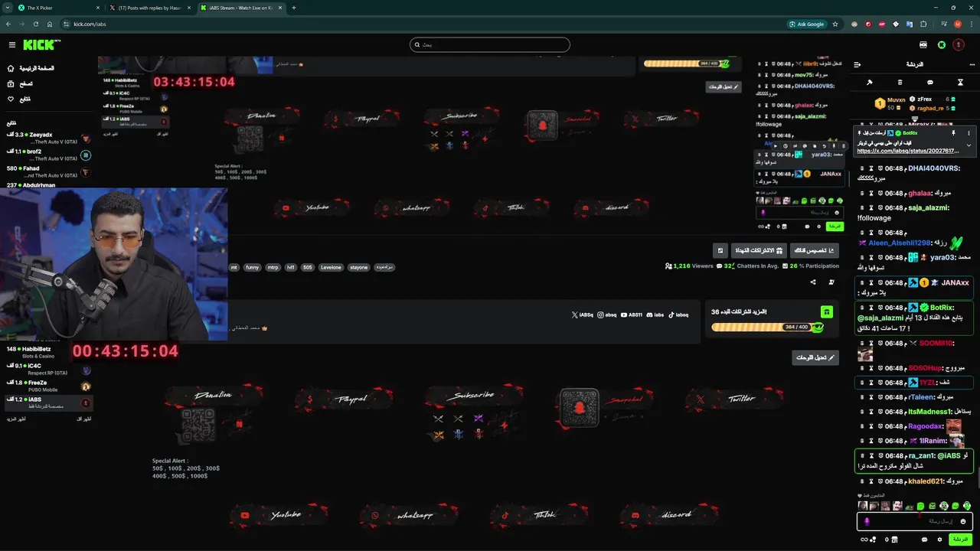Open the Following sidebar item
The width and height of the screenshot is (980, 551).
click(19, 99)
